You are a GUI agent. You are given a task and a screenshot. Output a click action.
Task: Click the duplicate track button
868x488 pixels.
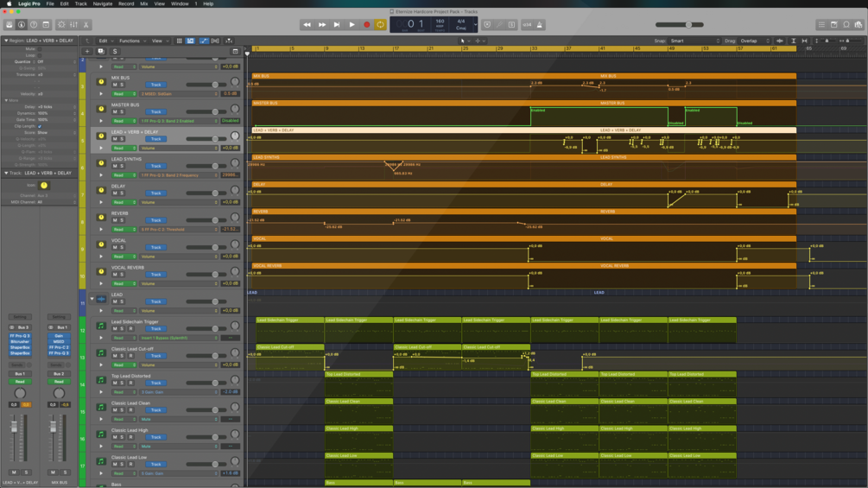101,52
